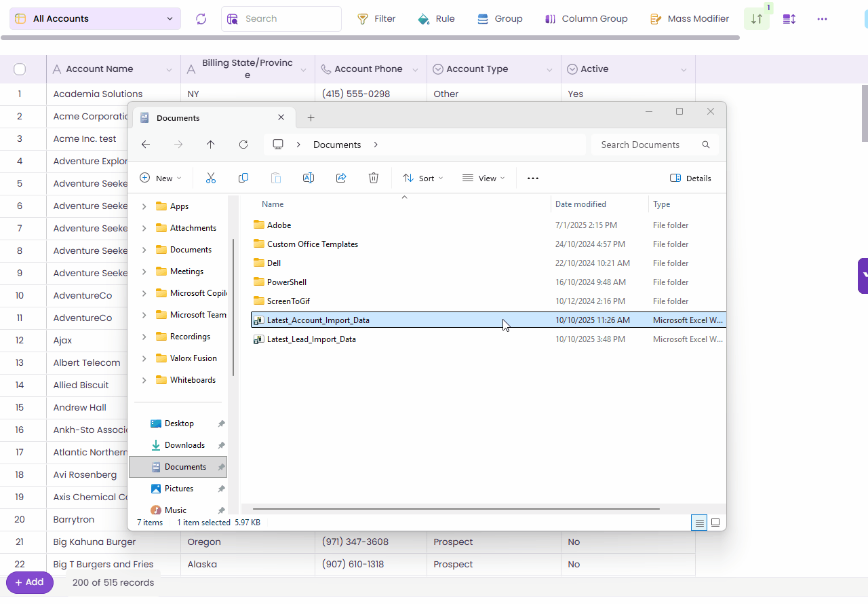Click the purple Add button

pos(30,582)
